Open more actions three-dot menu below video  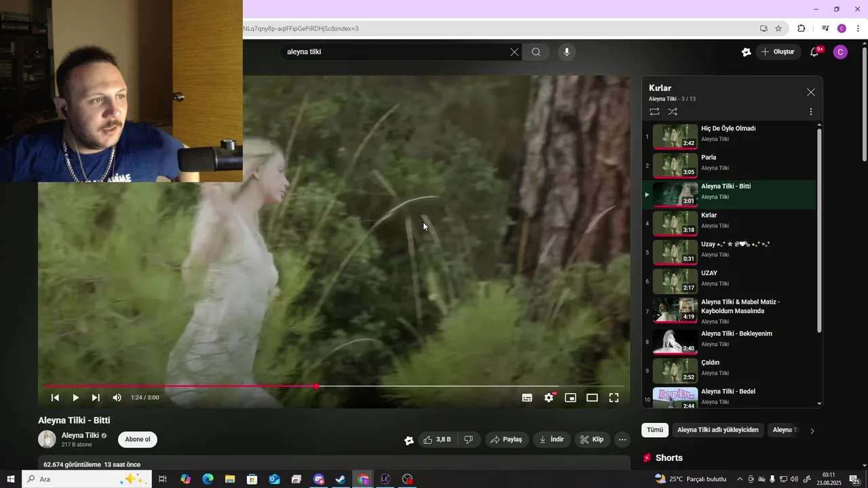pos(623,440)
